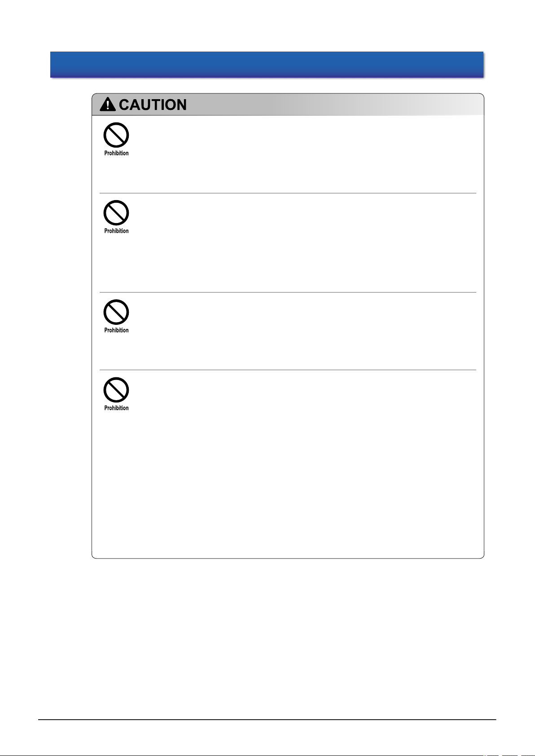Viewport: 535px width, 756px height.
Task: Select the Prohibition label under the second icon
Action: pos(116,231)
